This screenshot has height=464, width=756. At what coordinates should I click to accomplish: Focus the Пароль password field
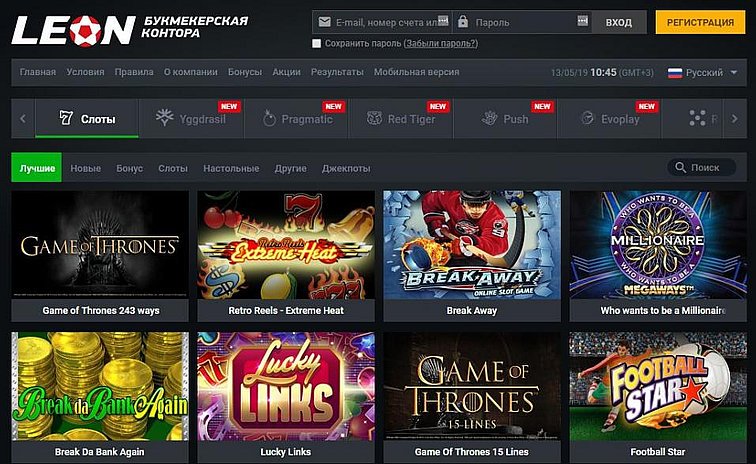[522, 22]
